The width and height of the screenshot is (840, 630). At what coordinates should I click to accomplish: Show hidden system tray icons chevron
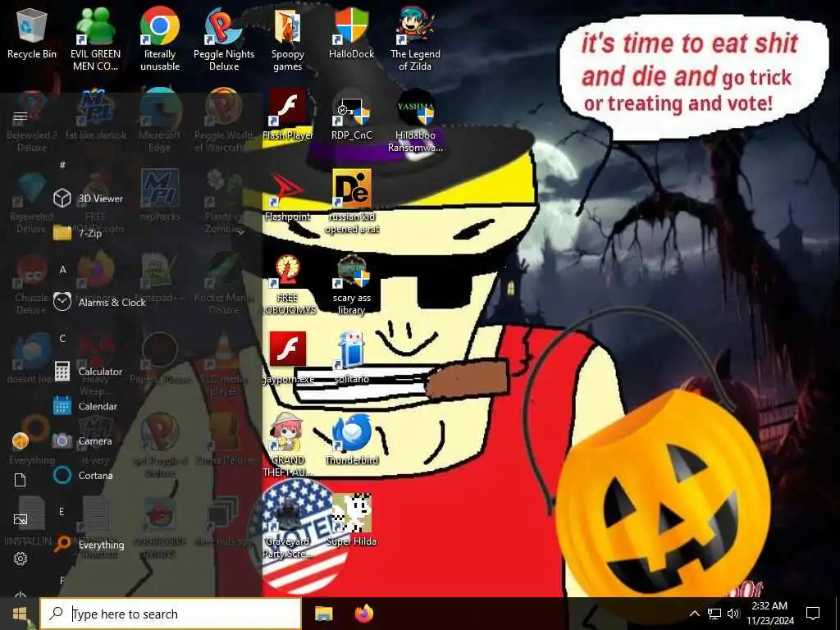694,614
